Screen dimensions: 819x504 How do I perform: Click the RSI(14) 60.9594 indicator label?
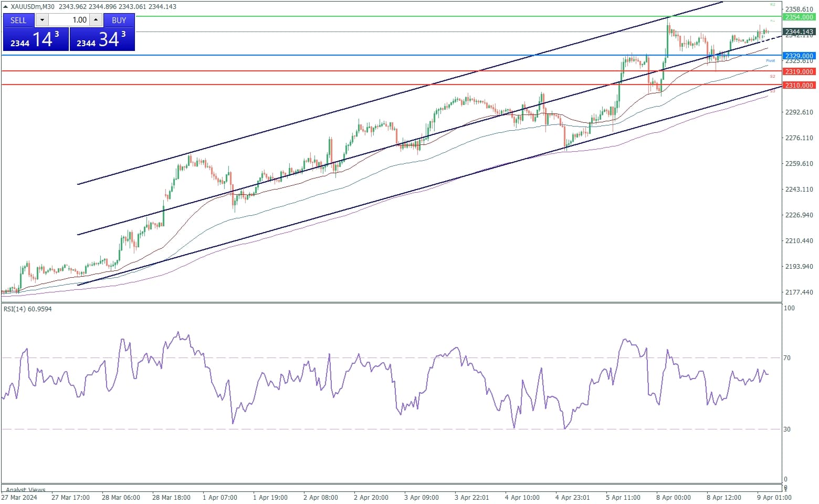click(28, 309)
